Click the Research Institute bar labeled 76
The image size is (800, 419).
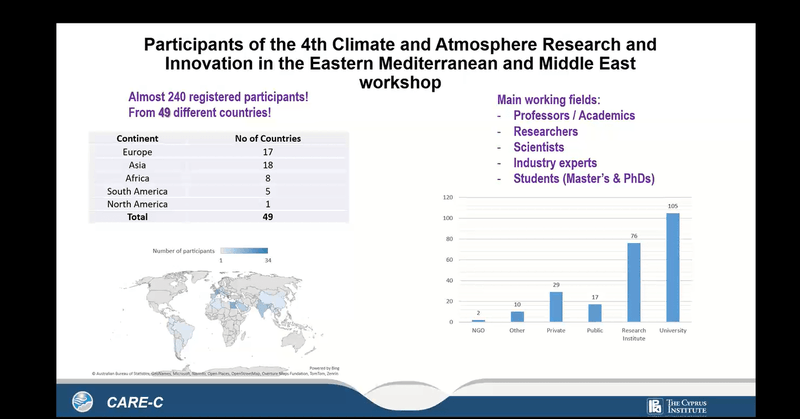pyautogui.click(x=634, y=282)
